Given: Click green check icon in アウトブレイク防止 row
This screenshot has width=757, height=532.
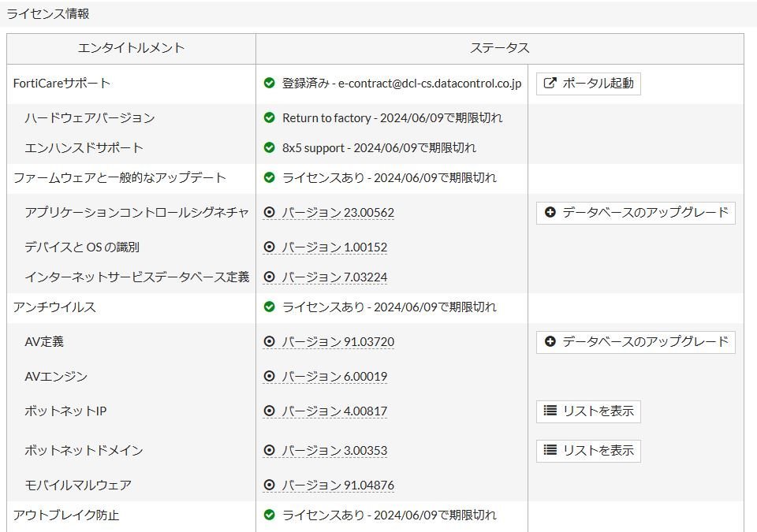Looking at the screenshot, I should pos(269,515).
